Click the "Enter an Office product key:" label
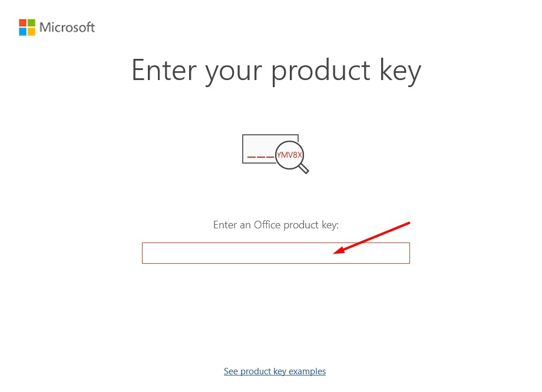The width and height of the screenshot is (542, 392). pyautogui.click(x=276, y=225)
